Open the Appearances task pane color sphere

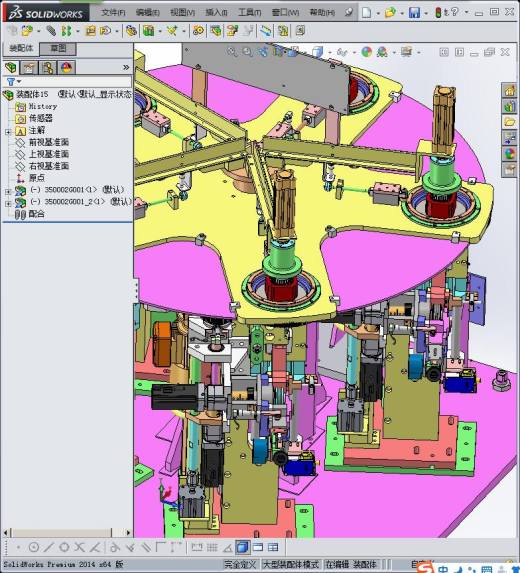click(x=509, y=154)
